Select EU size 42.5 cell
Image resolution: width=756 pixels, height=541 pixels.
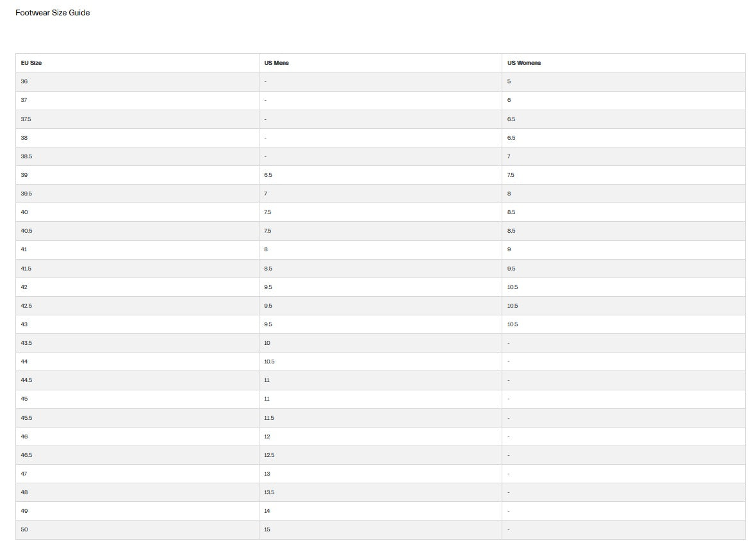click(x=137, y=306)
